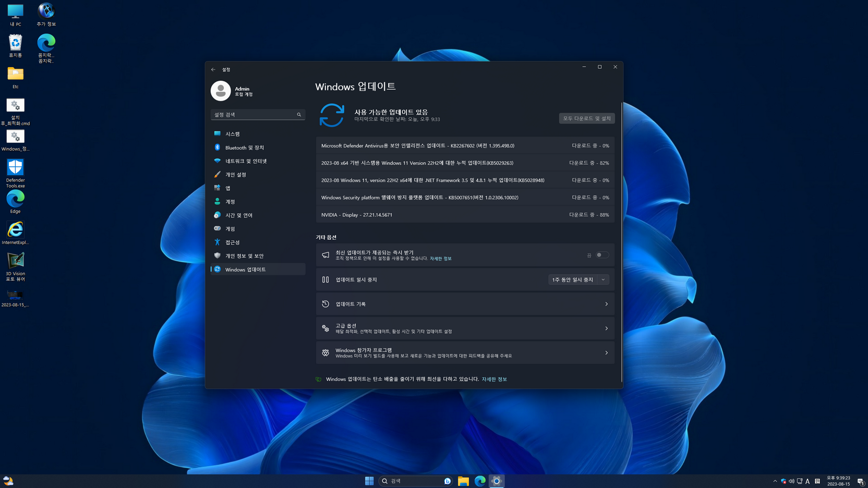This screenshot has width=868, height=488.
Task: Select Edge shortcut on desktop
Action: 15,202
